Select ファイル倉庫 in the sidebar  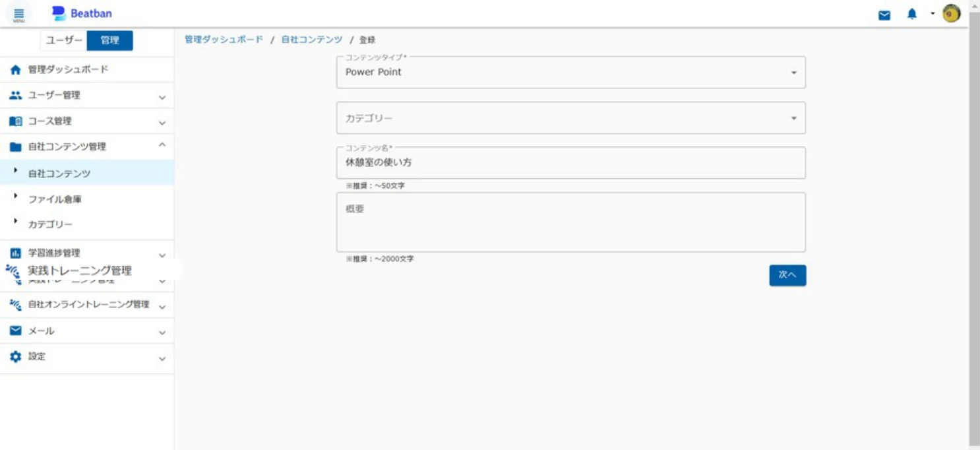click(87, 199)
